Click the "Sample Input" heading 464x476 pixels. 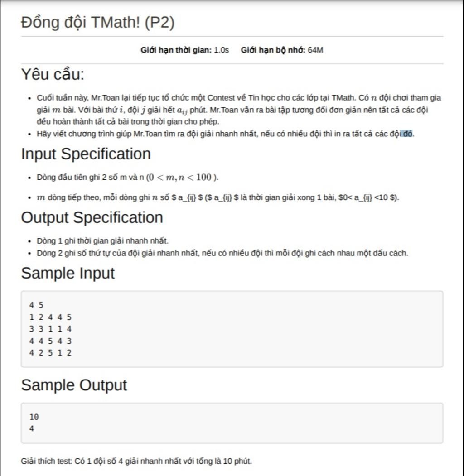coord(68,273)
